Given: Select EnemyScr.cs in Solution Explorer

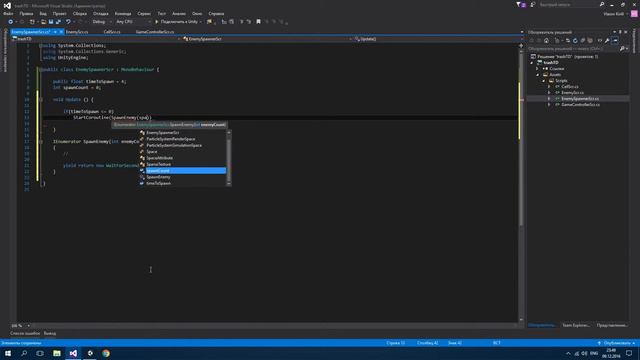Looking at the screenshot, I should tap(572, 93).
